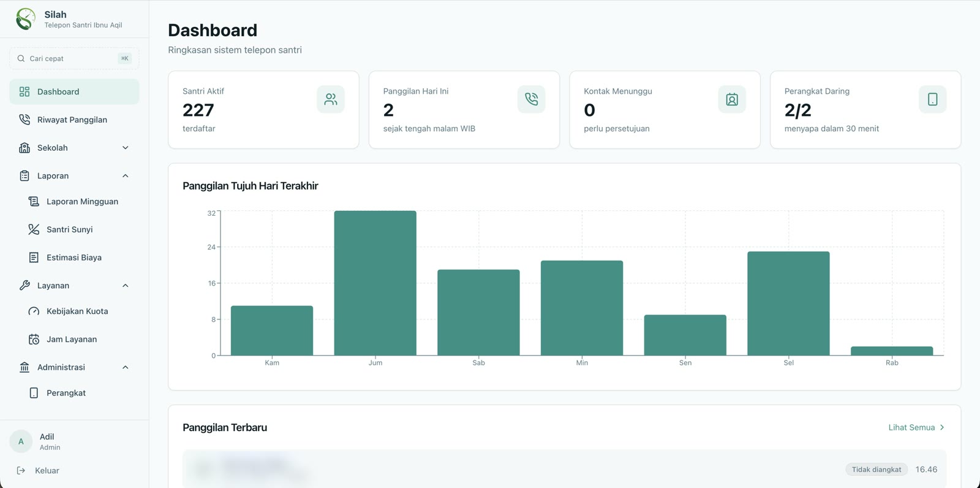Click the Estimasi Biaya receipt icon
Screen dimensions: 980x488
tap(34, 257)
